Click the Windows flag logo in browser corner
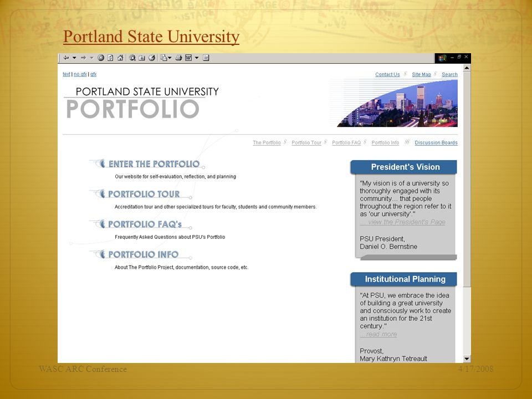Image resolution: width=532 pixels, height=399 pixels. coord(442,58)
